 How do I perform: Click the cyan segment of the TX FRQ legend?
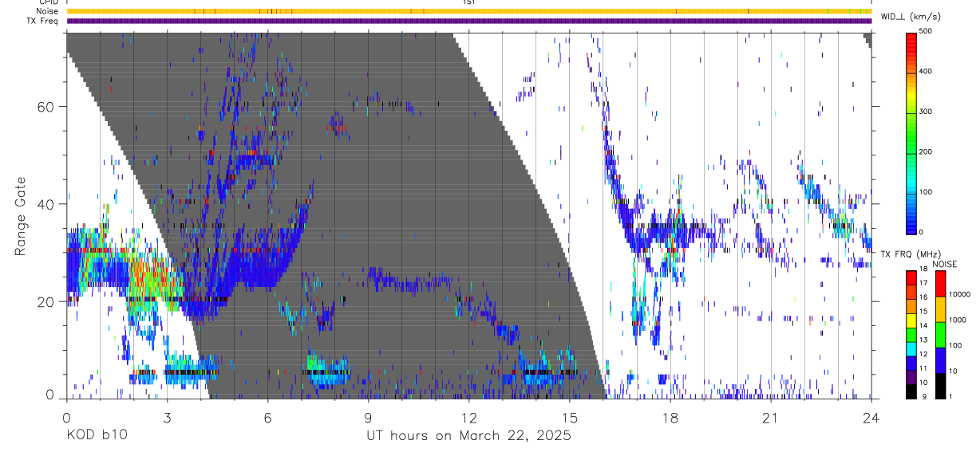911,348
